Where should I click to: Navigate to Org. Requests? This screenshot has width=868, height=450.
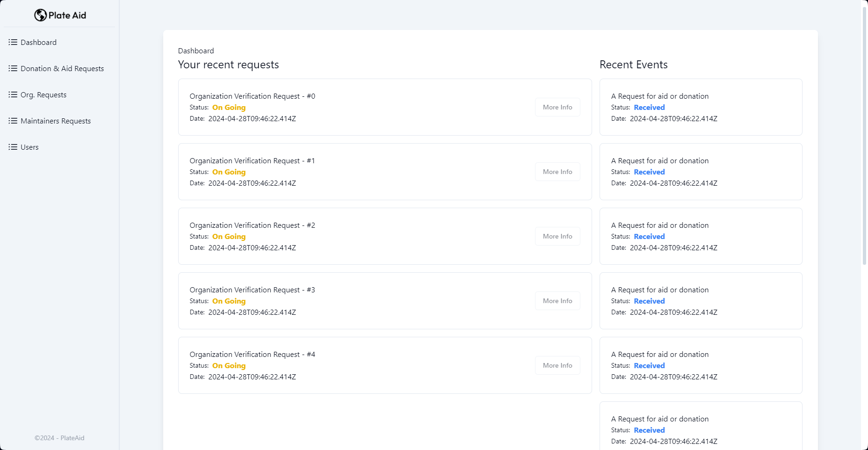tap(43, 94)
